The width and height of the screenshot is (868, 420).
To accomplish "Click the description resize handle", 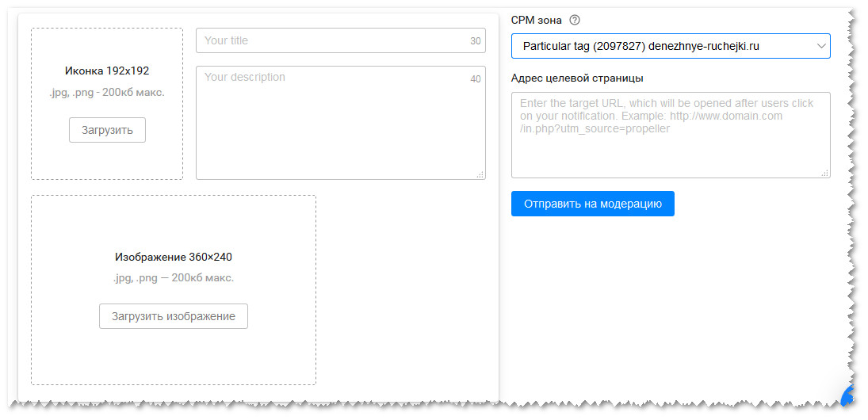I will [x=480, y=174].
